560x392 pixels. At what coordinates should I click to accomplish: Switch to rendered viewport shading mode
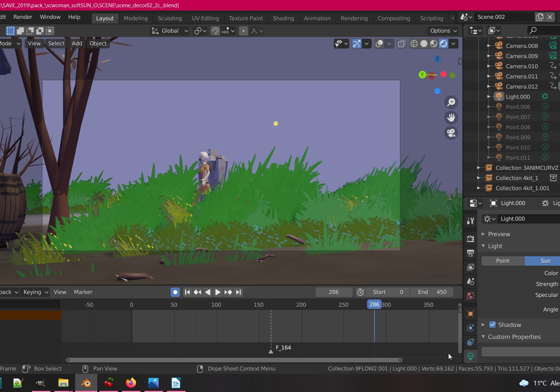443,44
